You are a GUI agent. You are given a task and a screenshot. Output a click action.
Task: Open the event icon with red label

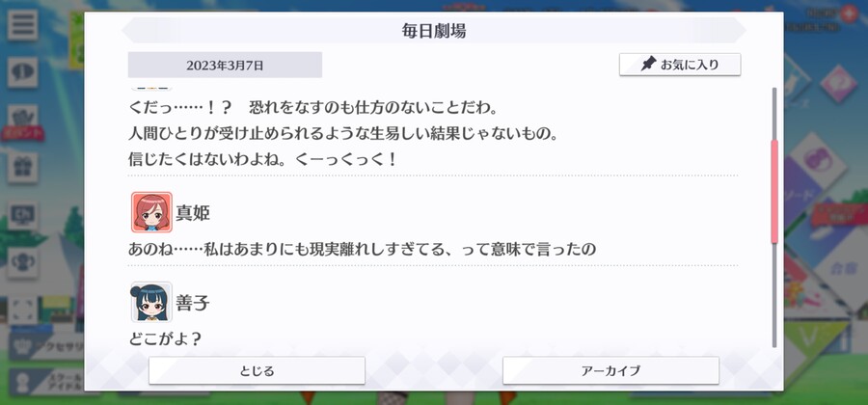23,122
